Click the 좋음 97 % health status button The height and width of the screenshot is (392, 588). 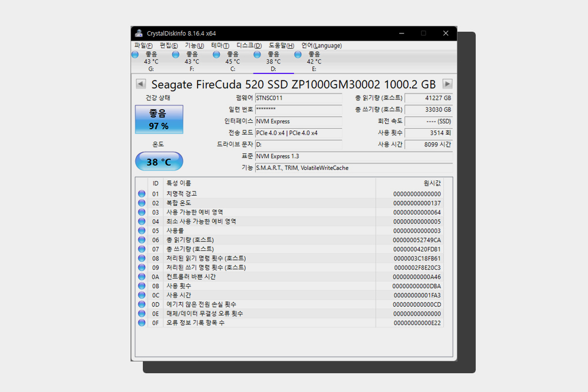coord(159,119)
